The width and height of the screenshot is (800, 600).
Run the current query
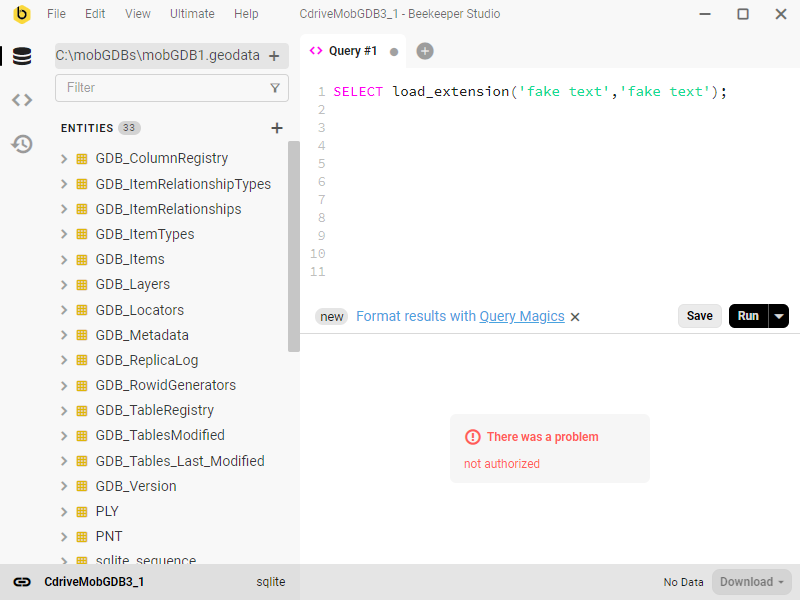[748, 316]
